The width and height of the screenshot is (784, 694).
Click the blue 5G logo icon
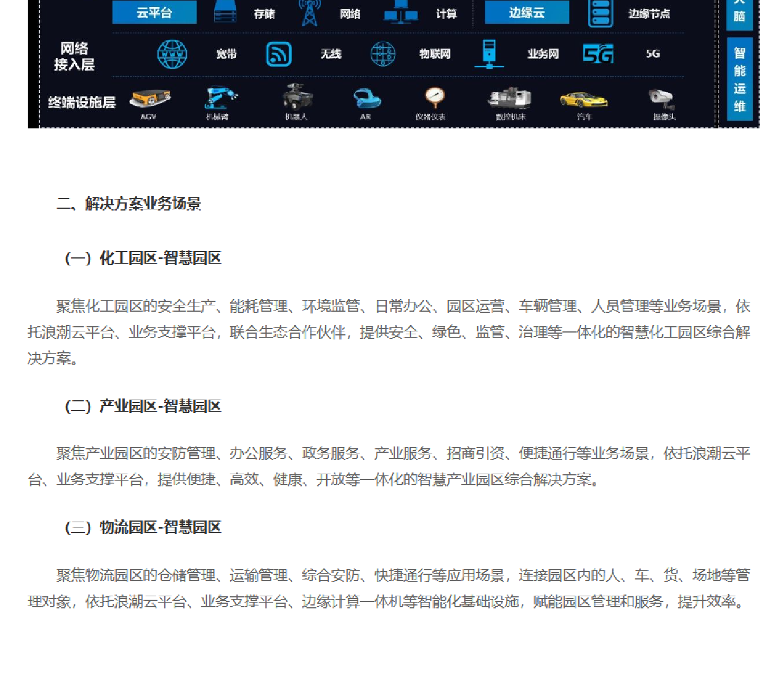(598, 54)
